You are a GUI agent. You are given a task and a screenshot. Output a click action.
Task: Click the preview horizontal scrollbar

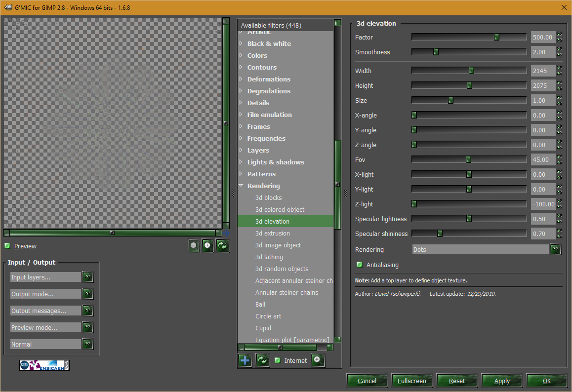[x=112, y=233]
